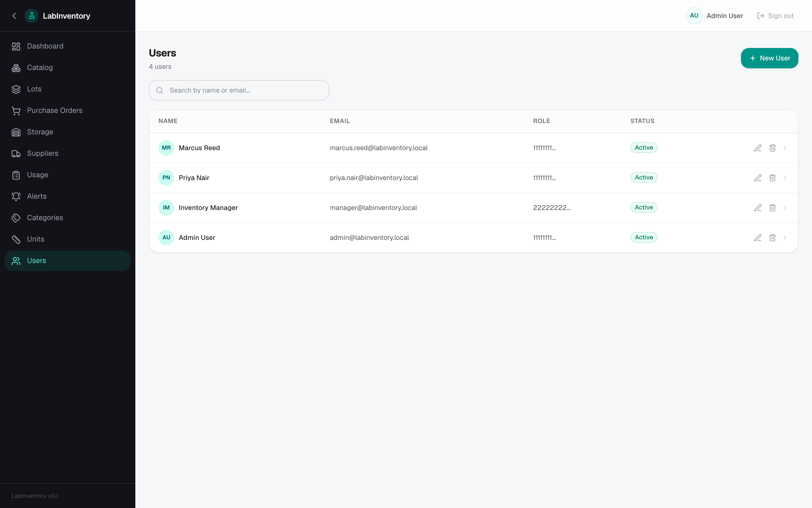This screenshot has height=508, width=812.
Task: Open Dashboard grid icon in sidebar
Action: tap(16, 46)
